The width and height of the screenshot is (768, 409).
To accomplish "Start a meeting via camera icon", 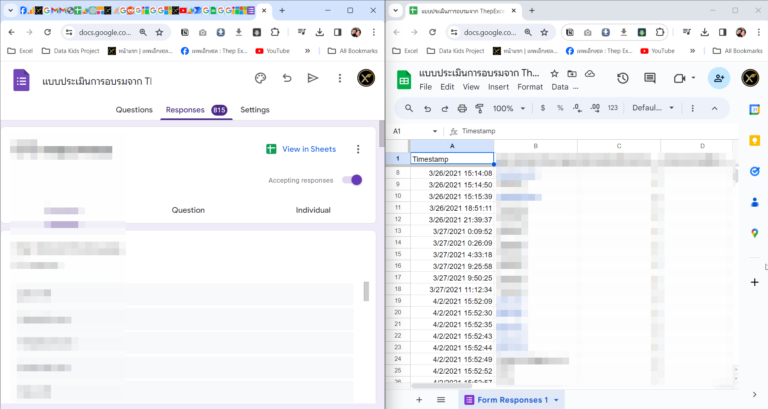I will tap(679, 78).
